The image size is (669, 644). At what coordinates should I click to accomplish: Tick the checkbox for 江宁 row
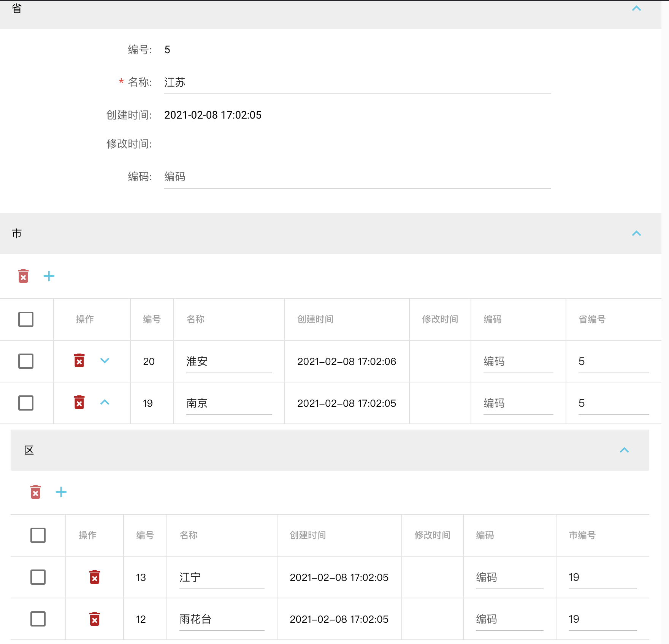(38, 577)
